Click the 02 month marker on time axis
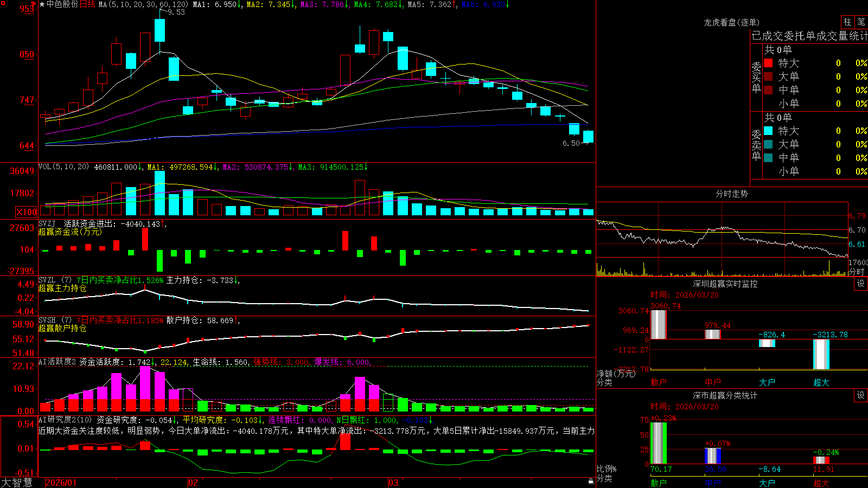 tap(193, 483)
